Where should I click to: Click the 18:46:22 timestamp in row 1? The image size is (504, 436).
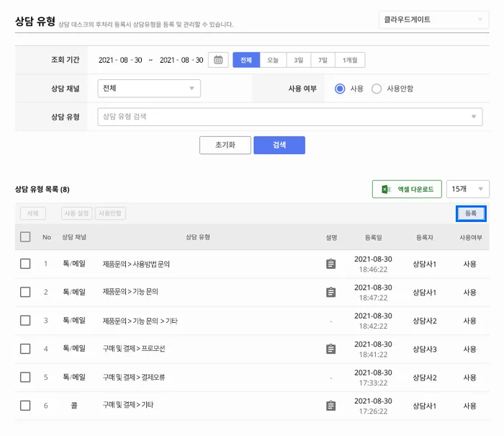click(x=373, y=270)
